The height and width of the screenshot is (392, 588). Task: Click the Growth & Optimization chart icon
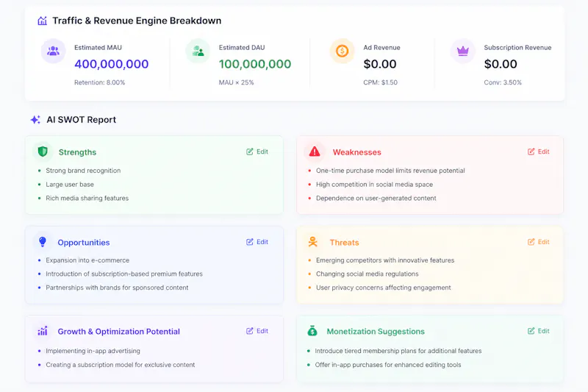coord(43,331)
